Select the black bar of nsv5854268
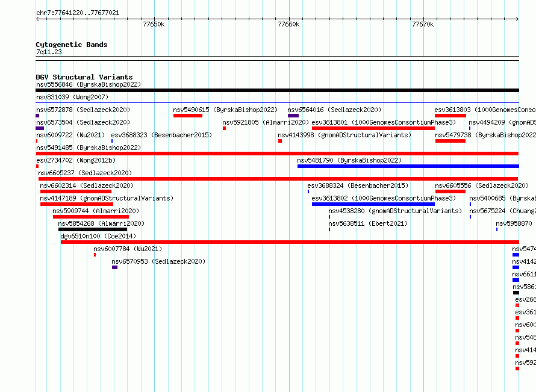536x392 pixels. tap(93, 229)
